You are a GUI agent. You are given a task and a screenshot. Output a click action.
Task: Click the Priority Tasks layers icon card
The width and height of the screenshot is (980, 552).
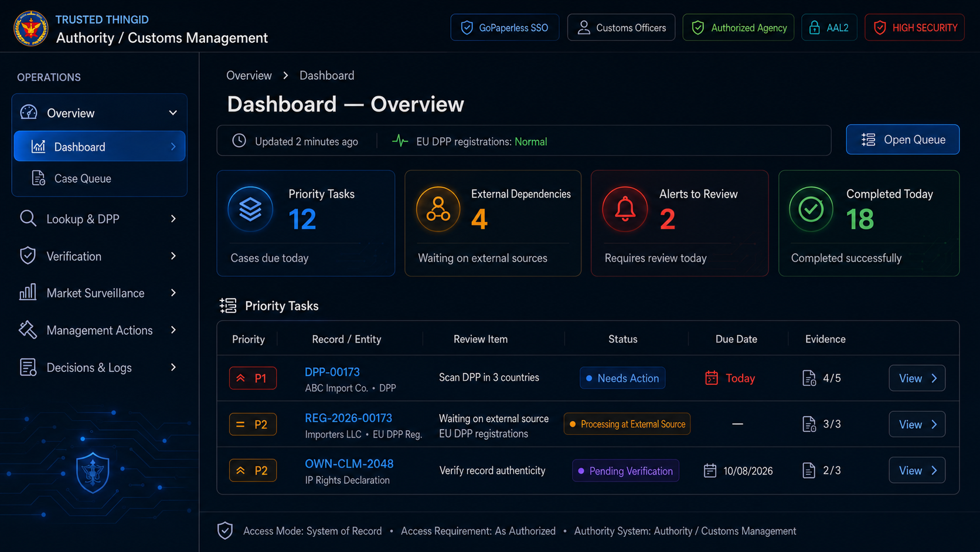pos(250,209)
